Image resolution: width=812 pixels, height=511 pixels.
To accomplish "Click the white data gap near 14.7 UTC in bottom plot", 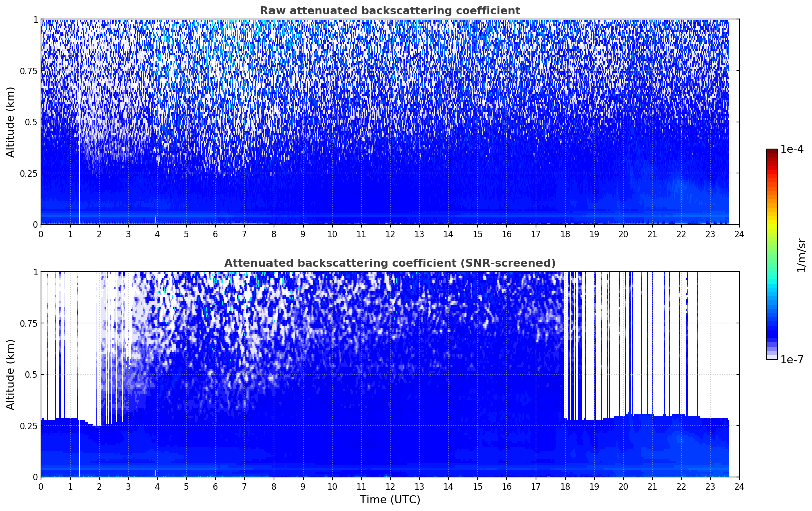I will pyautogui.click(x=470, y=374).
